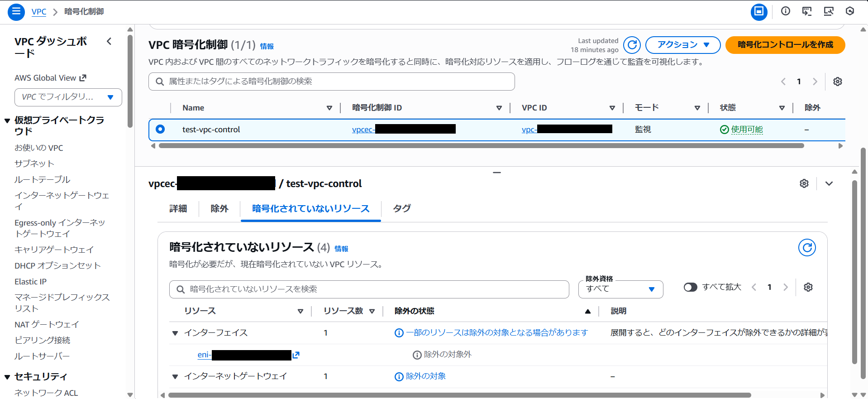Click the VPC breadcrumb link
The height and width of the screenshot is (399, 868).
click(x=39, y=12)
